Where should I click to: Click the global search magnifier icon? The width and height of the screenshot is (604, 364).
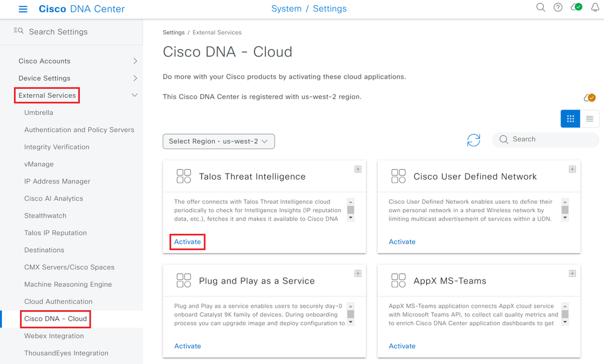541,7
